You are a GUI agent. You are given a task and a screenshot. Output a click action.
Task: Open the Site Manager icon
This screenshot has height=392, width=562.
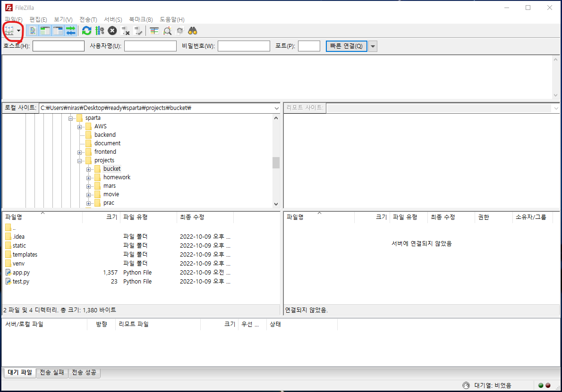tap(9, 31)
